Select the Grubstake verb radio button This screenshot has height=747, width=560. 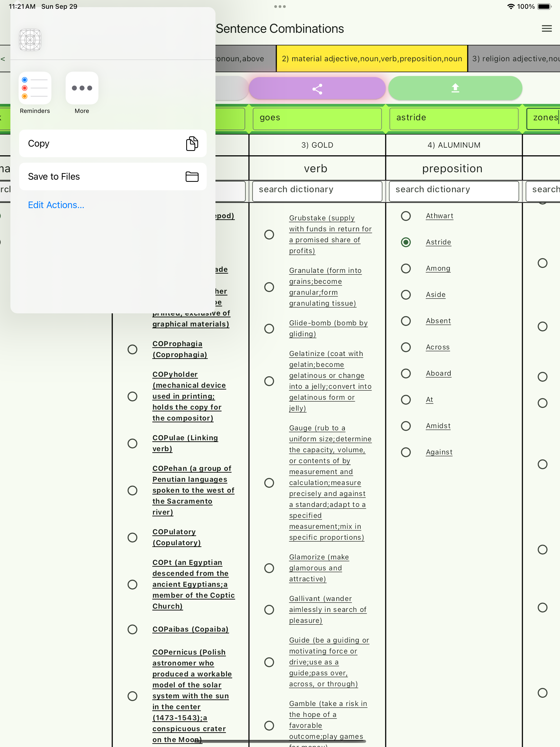269,234
